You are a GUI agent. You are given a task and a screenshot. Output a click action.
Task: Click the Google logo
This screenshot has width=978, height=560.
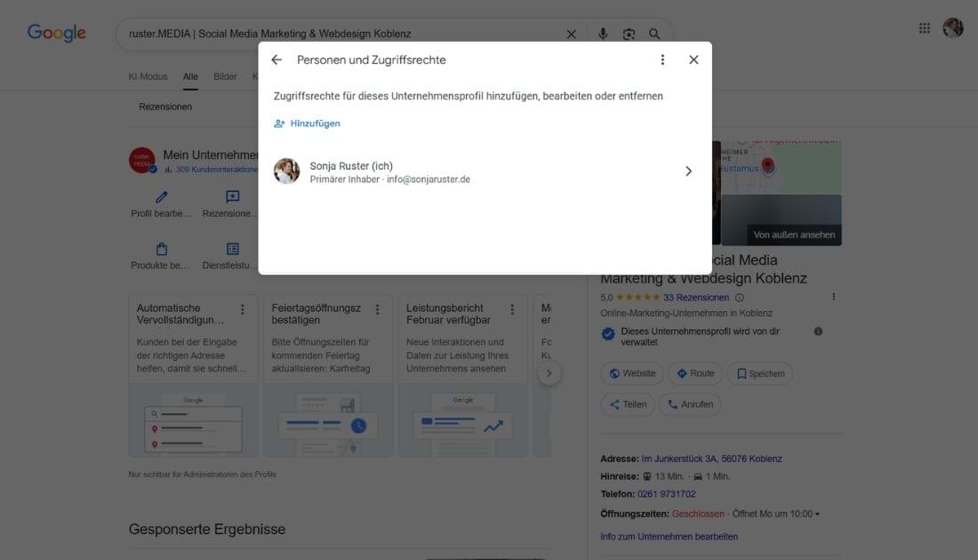pyautogui.click(x=56, y=33)
